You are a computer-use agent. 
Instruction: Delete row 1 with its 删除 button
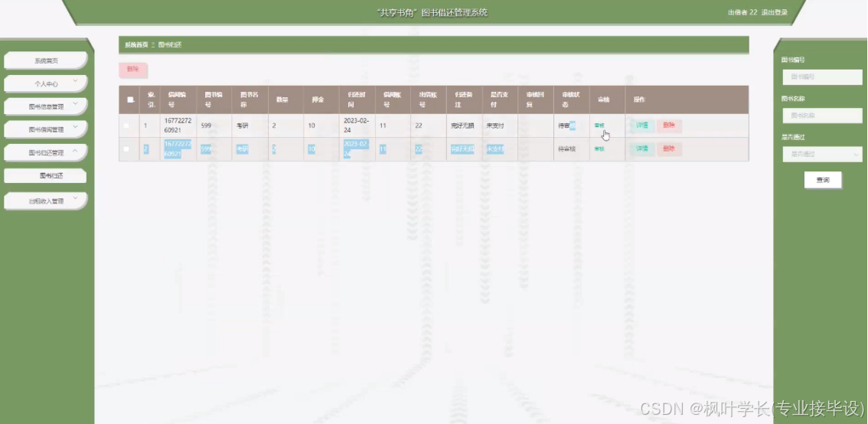669,126
